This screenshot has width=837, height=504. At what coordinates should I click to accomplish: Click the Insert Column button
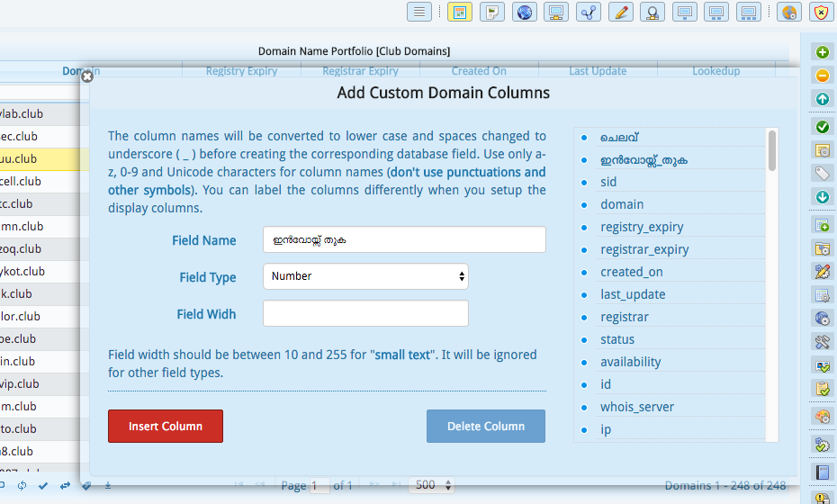click(166, 426)
